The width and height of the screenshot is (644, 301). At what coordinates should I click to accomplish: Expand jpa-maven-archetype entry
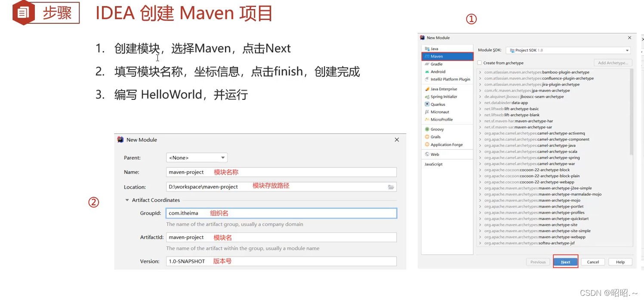point(480,90)
